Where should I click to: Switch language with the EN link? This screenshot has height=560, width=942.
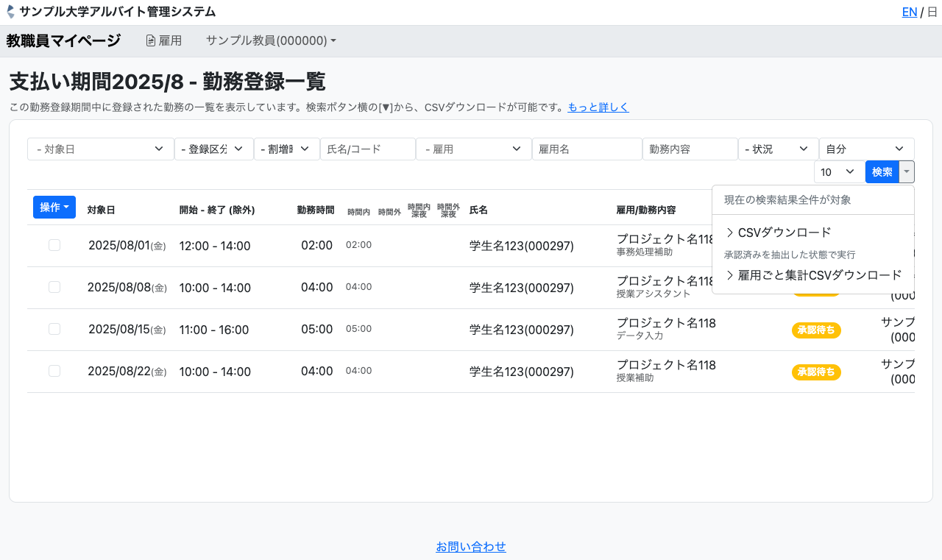pos(910,12)
